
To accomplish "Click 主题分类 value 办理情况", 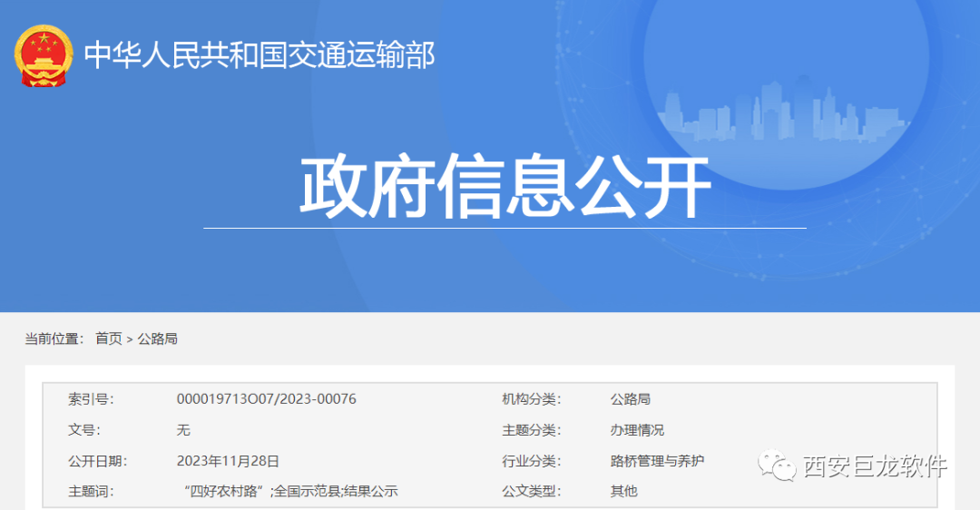I will [x=637, y=430].
